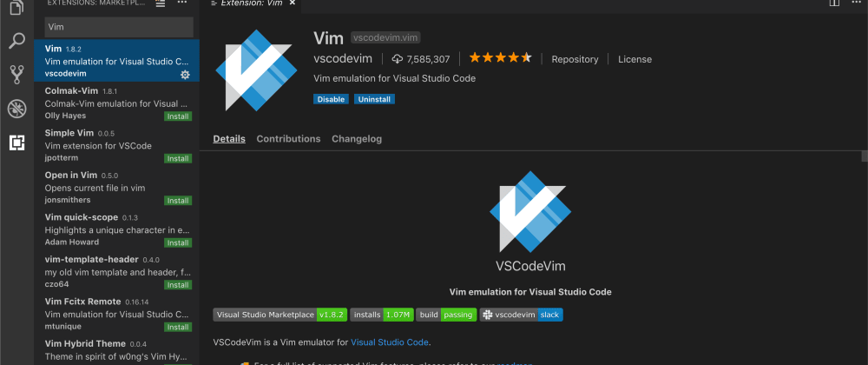
Task: Install the Simple Vim extension
Action: [178, 158]
